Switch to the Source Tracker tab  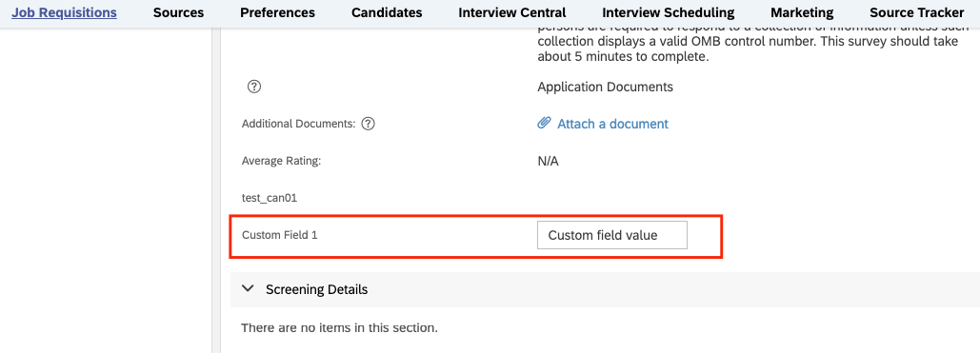pos(917,12)
